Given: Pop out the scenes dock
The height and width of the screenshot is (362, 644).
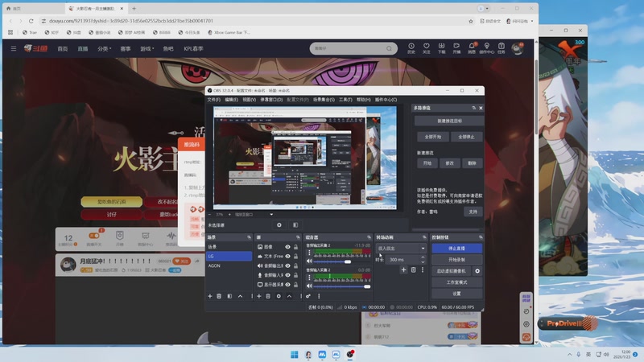Looking at the screenshot, I should (249, 237).
